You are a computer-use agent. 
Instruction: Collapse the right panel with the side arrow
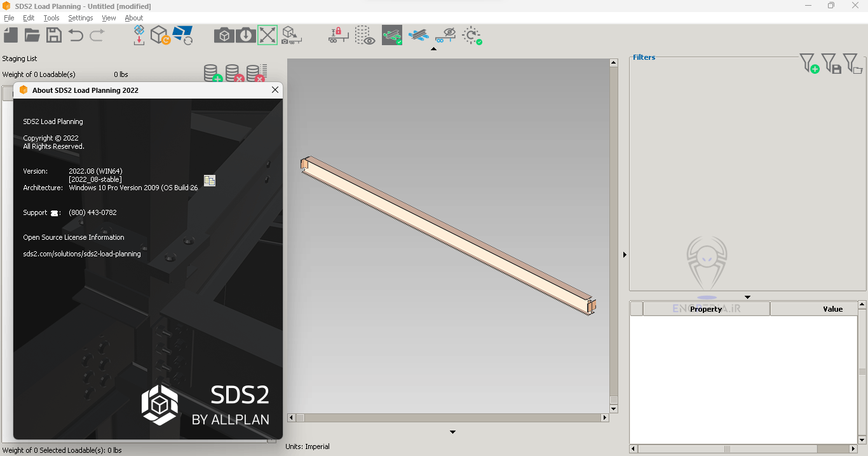pyautogui.click(x=625, y=254)
